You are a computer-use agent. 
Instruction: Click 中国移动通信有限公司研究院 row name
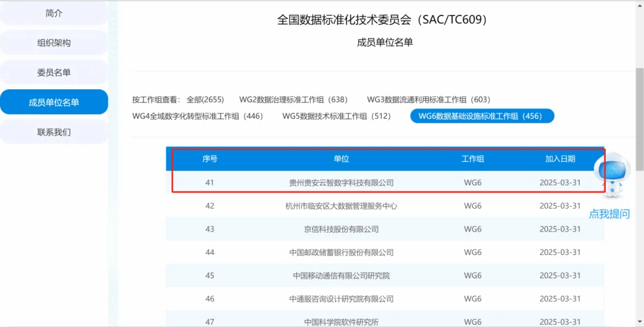(x=341, y=276)
